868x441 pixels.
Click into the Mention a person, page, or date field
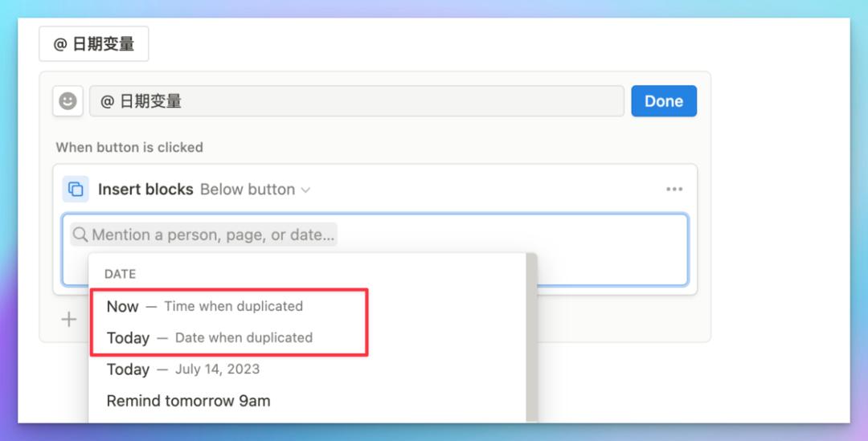coord(203,235)
